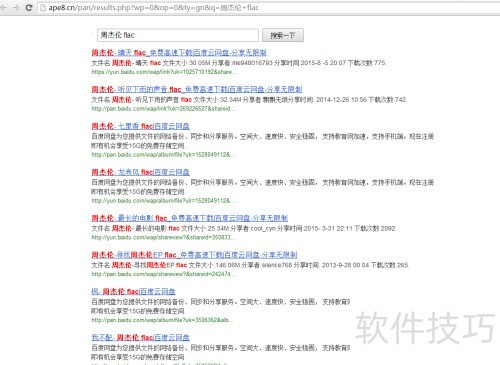Click description line with 文件大小 25.34M
Viewport: 500px width, 365px height.
point(244,228)
